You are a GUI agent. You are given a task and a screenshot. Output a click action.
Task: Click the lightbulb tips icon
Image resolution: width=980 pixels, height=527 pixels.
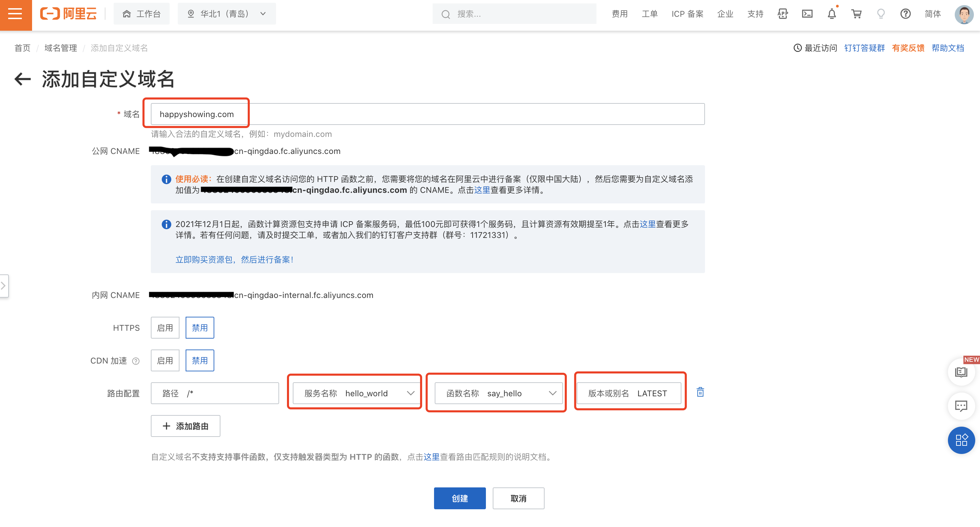(881, 14)
